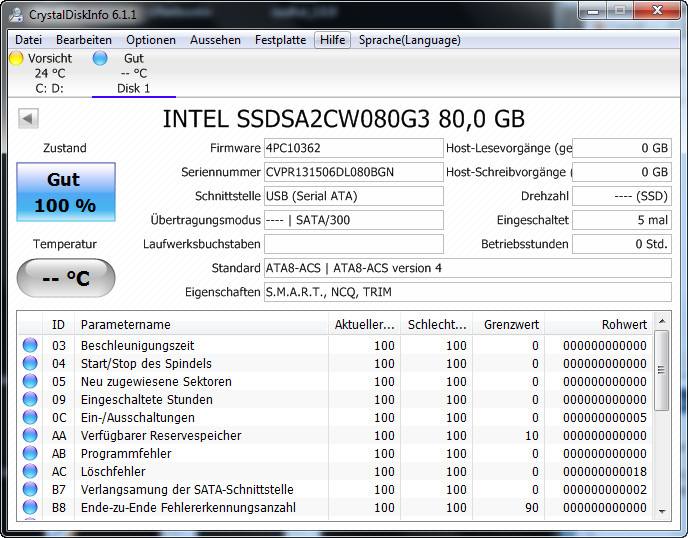This screenshot has height=538, width=688.
Task: Open the Optionen menu
Action: pos(151,40)
